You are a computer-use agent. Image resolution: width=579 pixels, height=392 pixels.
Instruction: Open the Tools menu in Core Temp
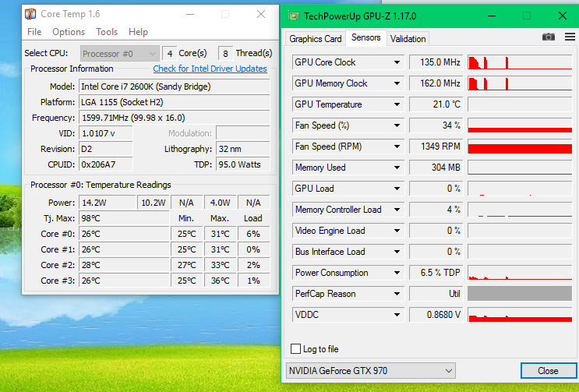tap(107, 32)
